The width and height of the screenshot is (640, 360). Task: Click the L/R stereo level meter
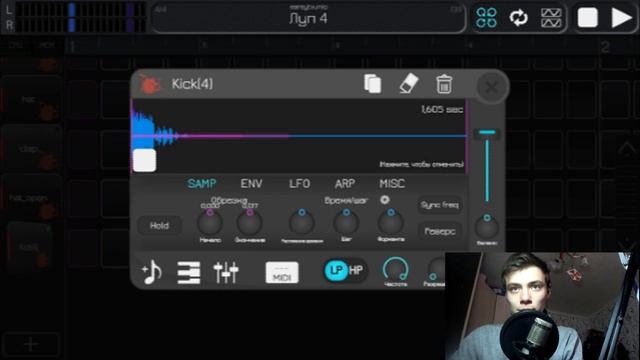coord(76,17)
